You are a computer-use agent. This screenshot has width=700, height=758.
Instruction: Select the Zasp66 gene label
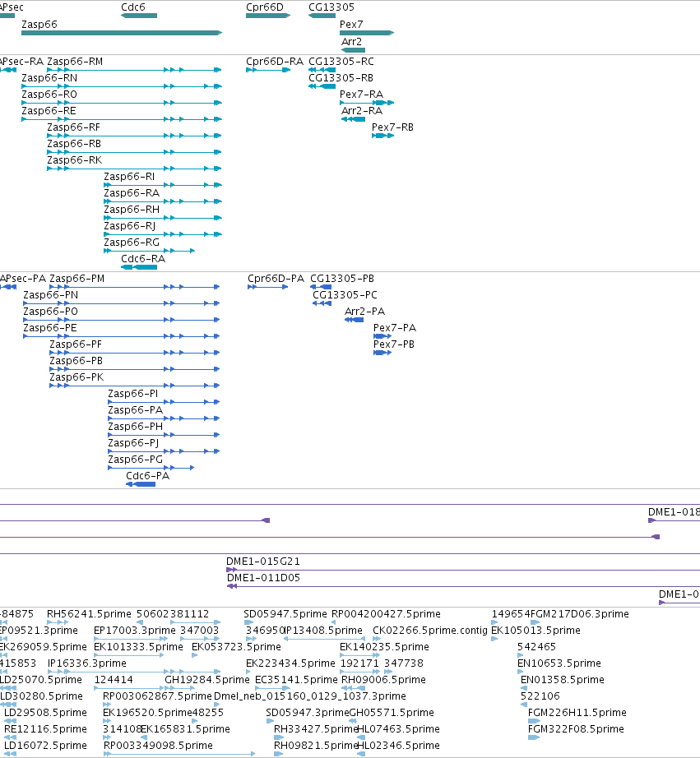39,25
